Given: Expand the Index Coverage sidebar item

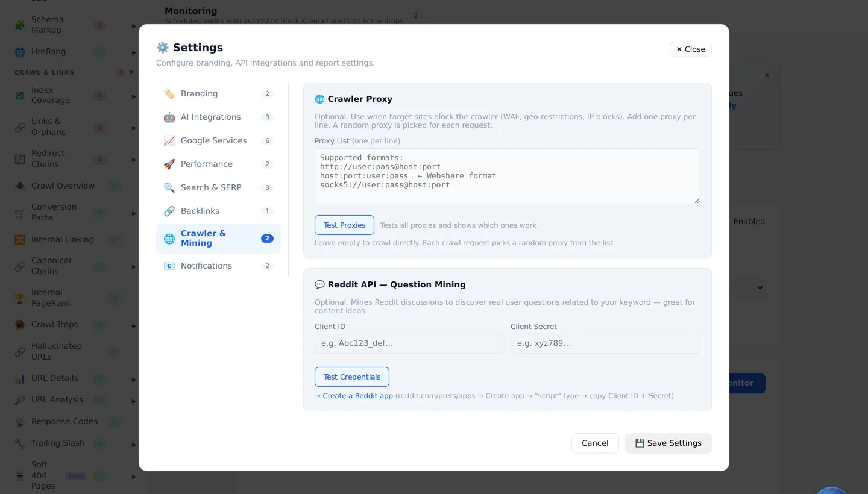Looking at the screenshot, I should (134, 96).
